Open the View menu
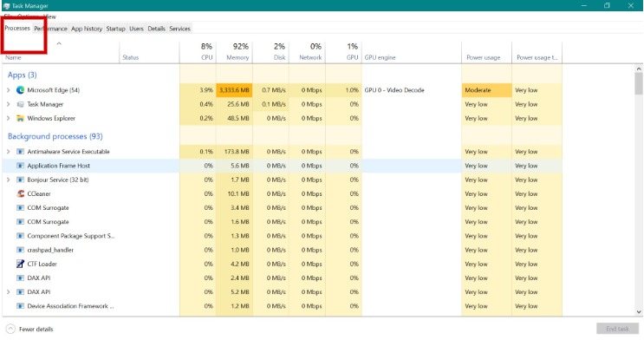 pos(49,16)
